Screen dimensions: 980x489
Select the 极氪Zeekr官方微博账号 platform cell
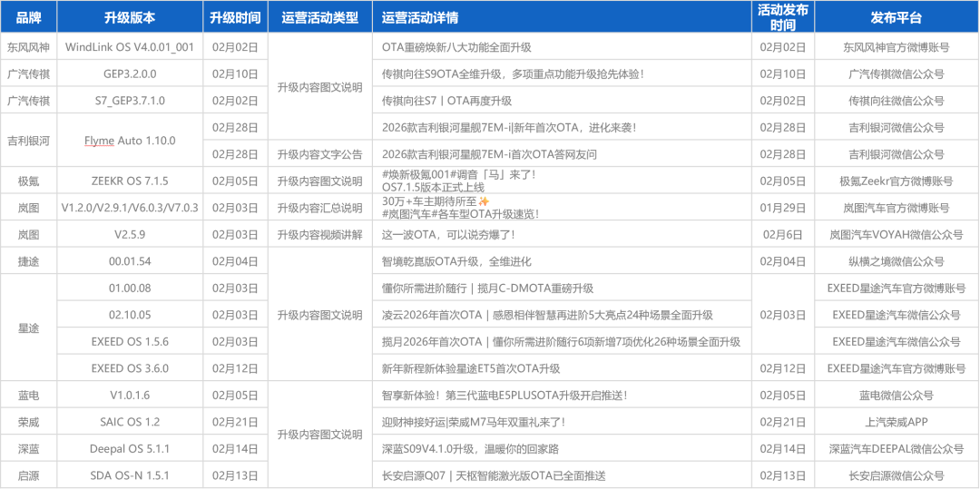(897, 181)
